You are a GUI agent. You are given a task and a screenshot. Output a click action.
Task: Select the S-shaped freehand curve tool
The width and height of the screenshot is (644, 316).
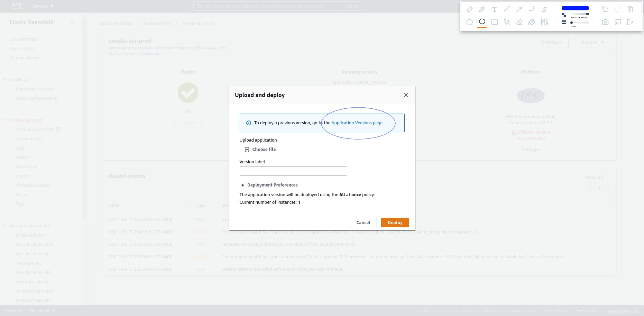tap(544, 9)
